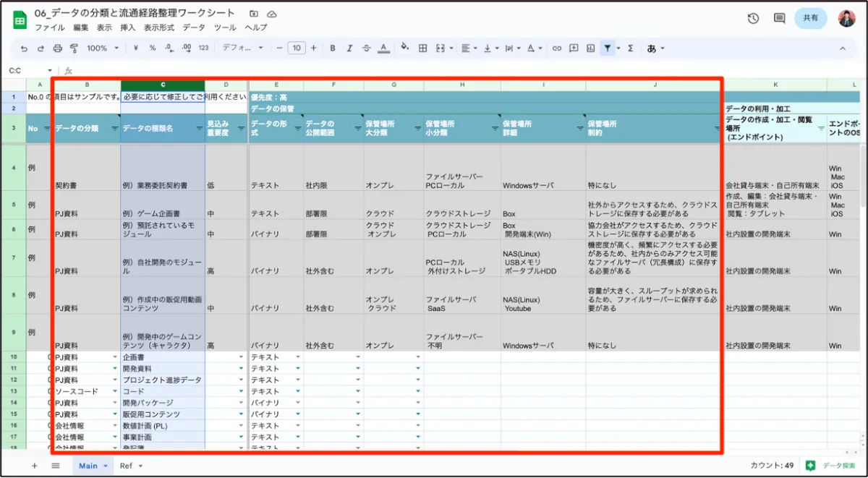Open the fill color picker
Image resolution: width=868 pixels, height=478 pixels.
[x=404, y=48]
